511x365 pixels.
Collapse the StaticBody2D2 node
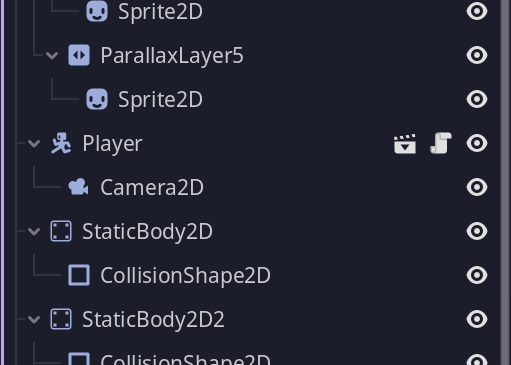click(34, 319)
